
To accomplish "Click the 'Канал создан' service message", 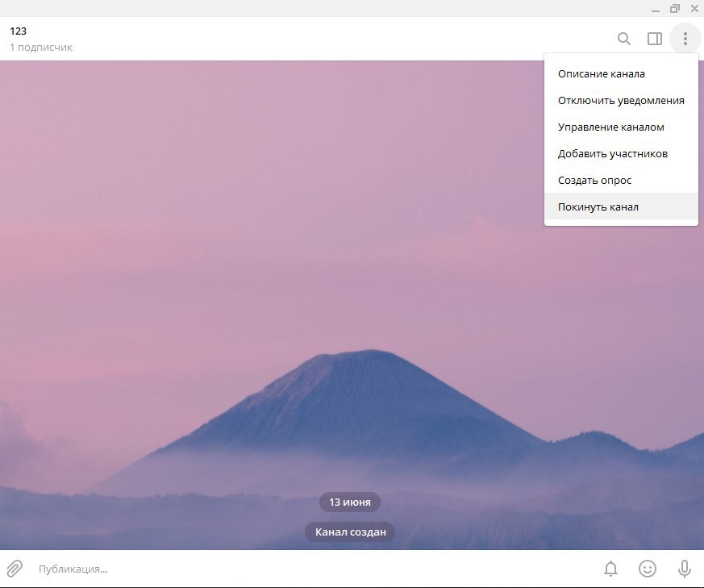I will 350,532.
